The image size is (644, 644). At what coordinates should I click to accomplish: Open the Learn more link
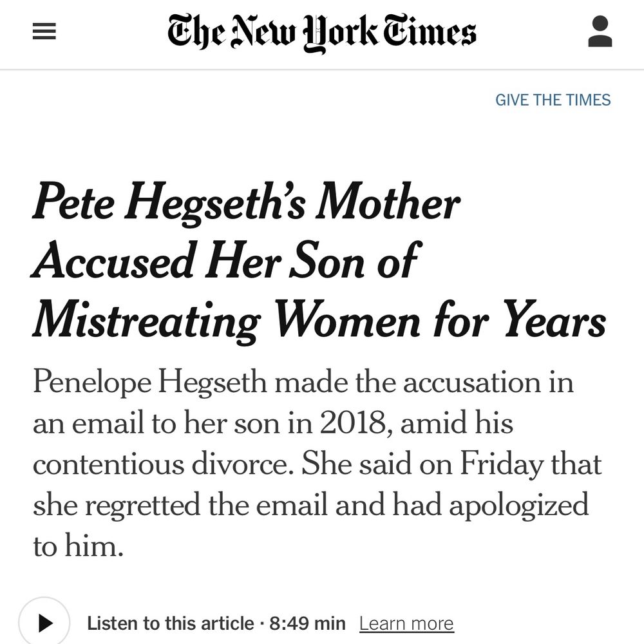406,623
